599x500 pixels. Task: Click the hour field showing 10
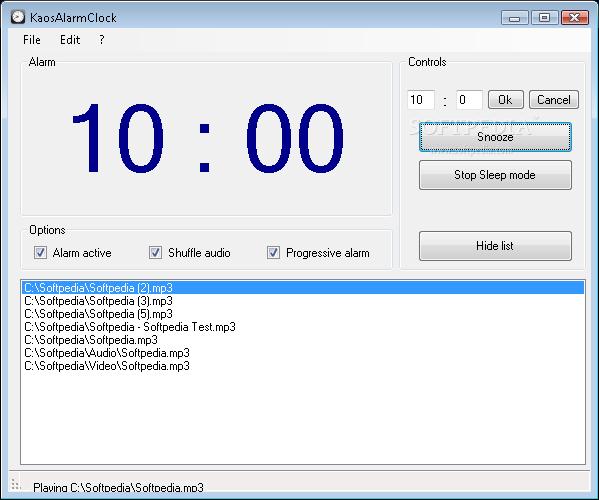[421, 100]
